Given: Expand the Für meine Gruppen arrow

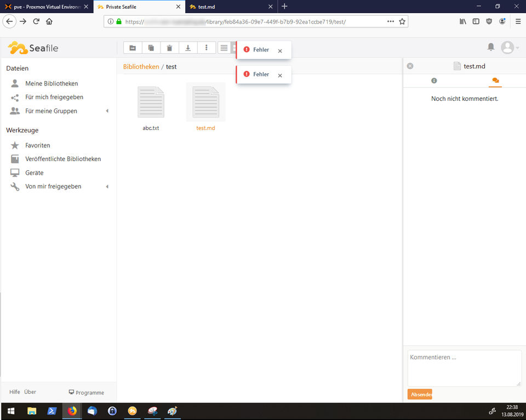Looking at the screenshot, I should pyautogui.click(x=107, y=111).
